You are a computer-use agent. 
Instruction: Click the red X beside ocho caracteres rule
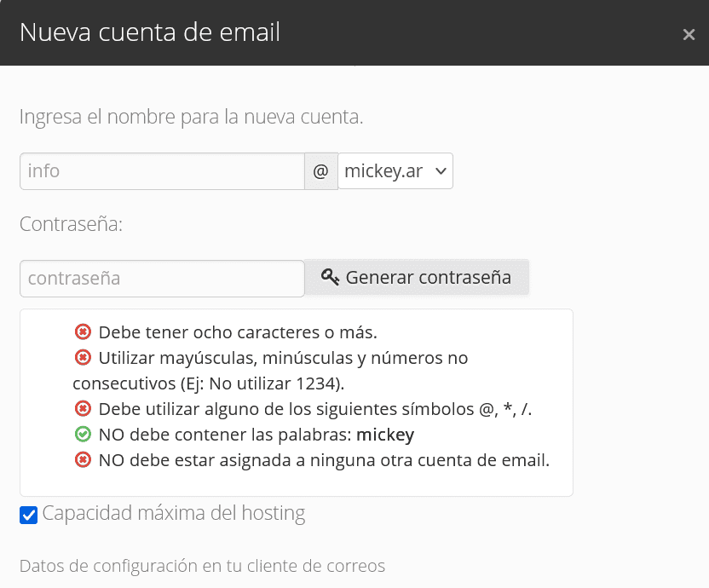point(83,332)
